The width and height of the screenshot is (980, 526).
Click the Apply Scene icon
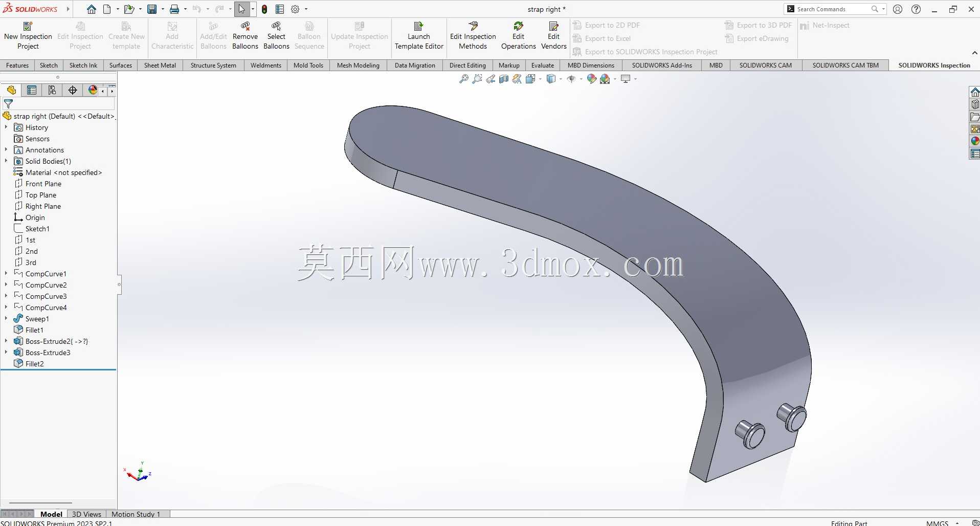(x=605, y=79)
